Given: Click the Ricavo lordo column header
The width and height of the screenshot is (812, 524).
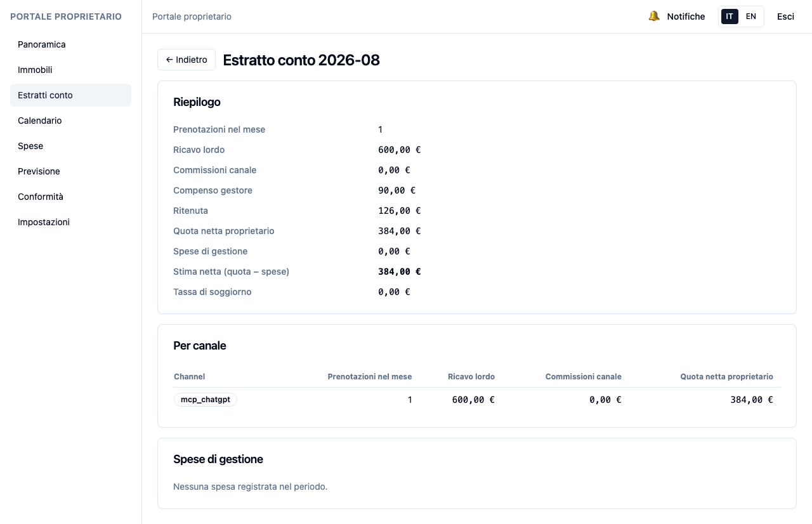Looking at the screenshot, I should point(471,377).
